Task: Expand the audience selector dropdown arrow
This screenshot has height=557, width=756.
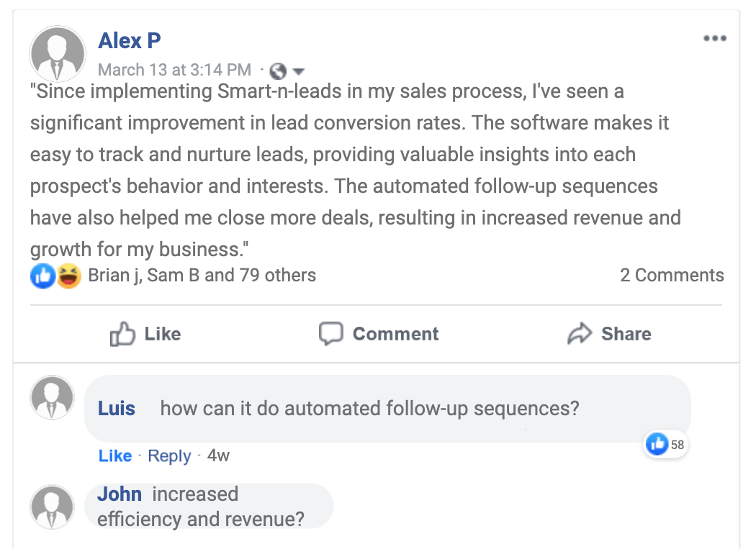Action: tap(298, 71)
